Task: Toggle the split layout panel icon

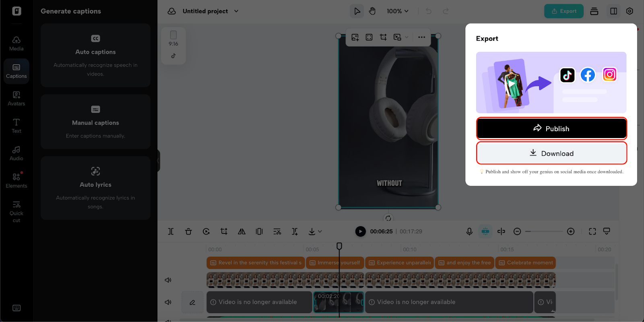Action: click(x=613, y=11)
